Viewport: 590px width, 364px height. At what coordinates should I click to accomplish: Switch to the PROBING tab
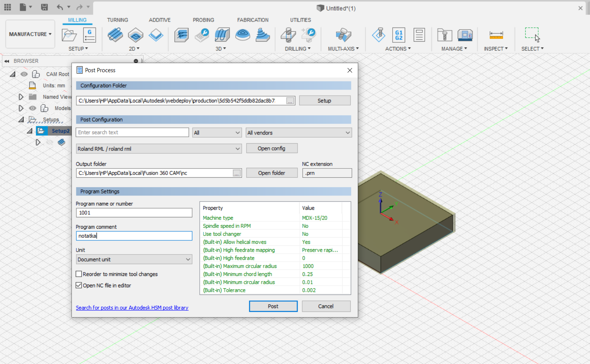(203, 20)
